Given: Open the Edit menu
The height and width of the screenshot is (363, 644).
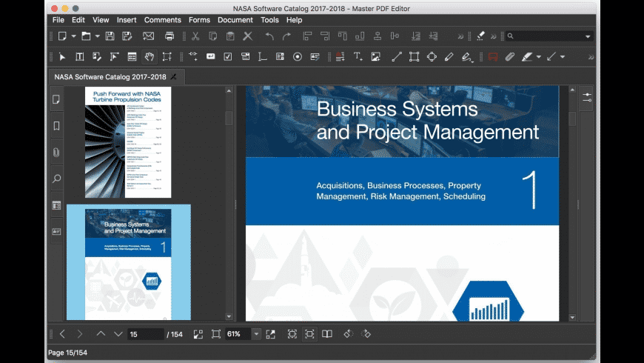Looking at the screenshot, I should tap(78, 20).
